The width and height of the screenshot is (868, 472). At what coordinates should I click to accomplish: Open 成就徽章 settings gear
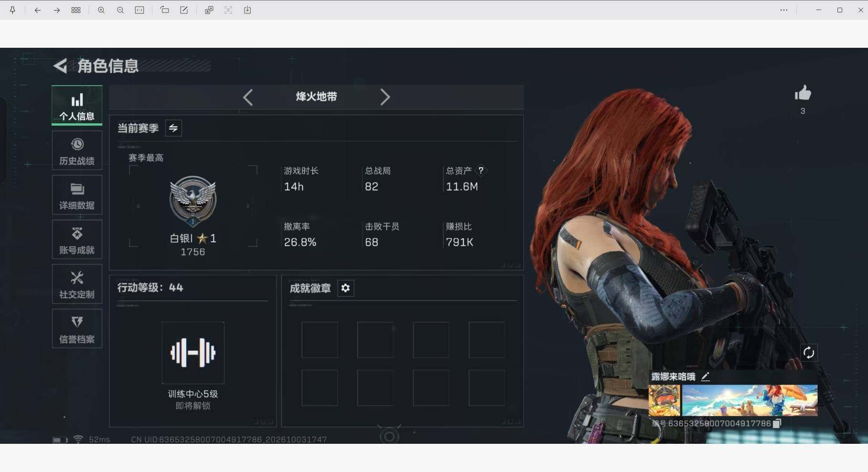pos(345,288)
